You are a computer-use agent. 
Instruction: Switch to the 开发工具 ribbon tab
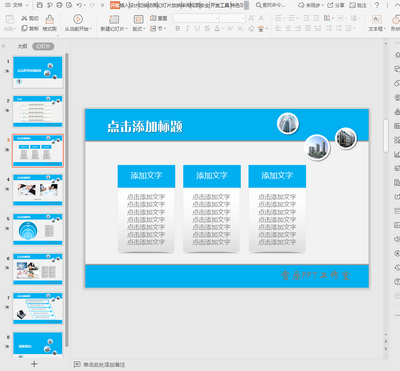(220, 5)
